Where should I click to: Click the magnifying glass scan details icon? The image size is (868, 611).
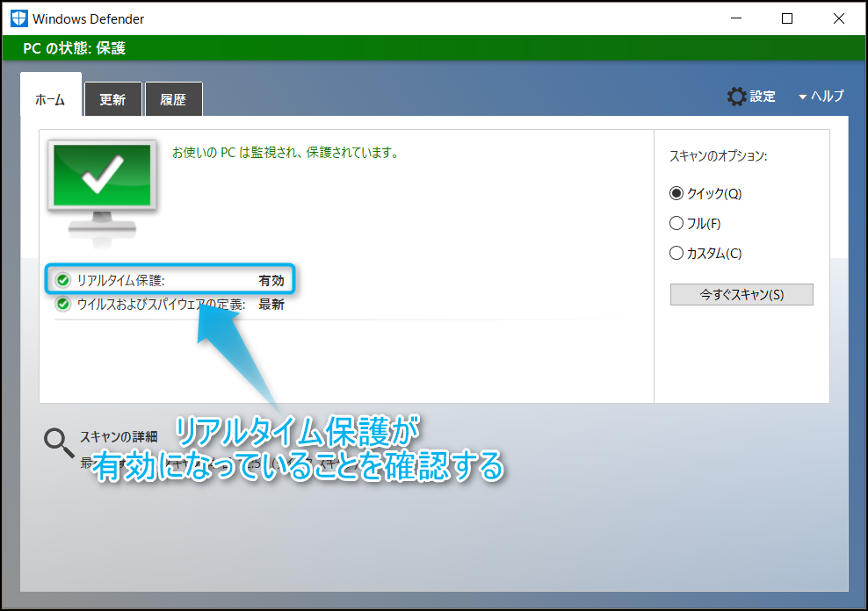click(59, 443)
